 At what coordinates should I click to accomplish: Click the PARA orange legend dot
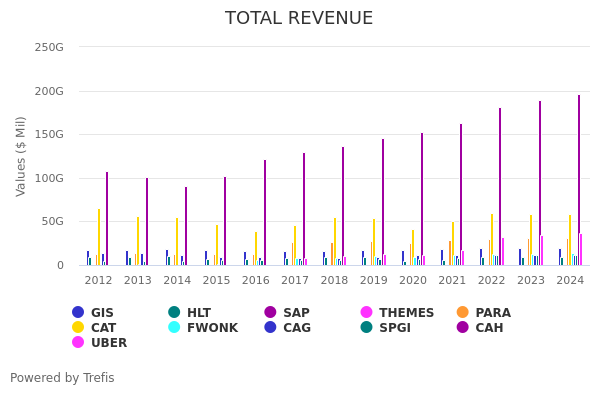[462, 313]
